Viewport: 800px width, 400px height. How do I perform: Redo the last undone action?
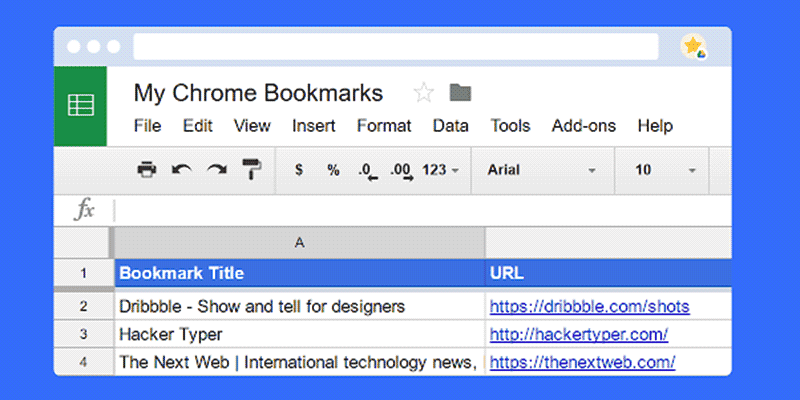217,170
